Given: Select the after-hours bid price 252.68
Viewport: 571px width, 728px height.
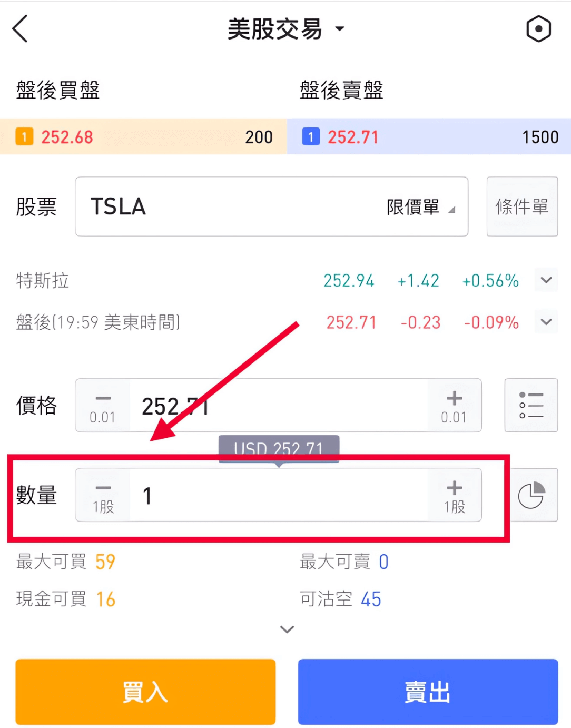Looking at the screenshot, I should [67, 137].
